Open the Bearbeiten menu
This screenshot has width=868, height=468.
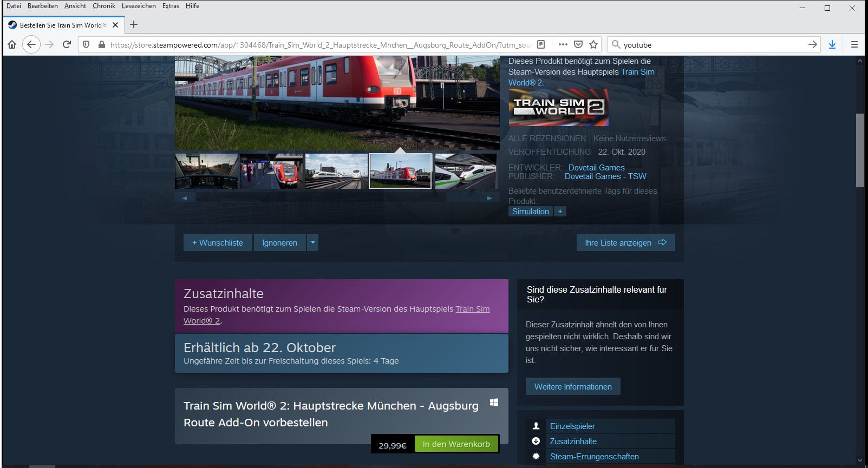[x=43, y=6]
